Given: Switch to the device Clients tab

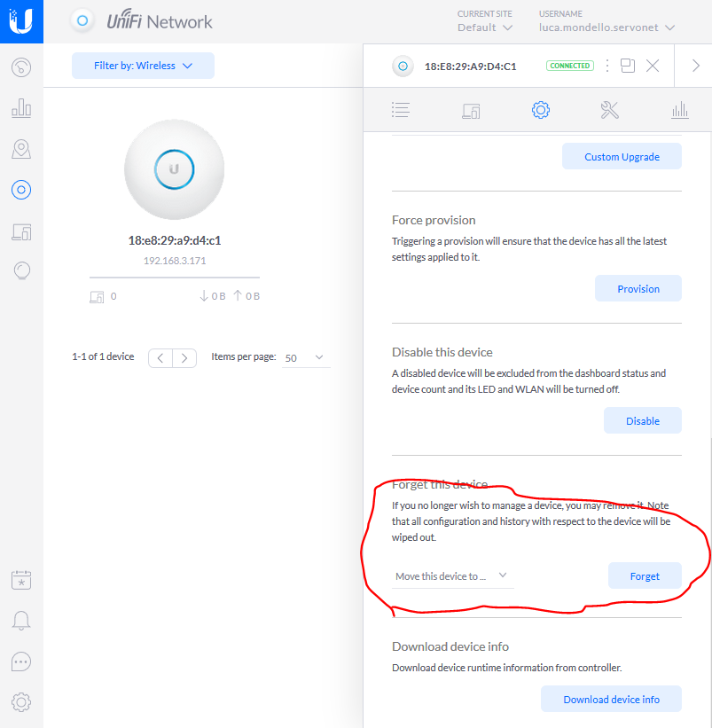Looking at the screenshot, I should tap(471, 111).
